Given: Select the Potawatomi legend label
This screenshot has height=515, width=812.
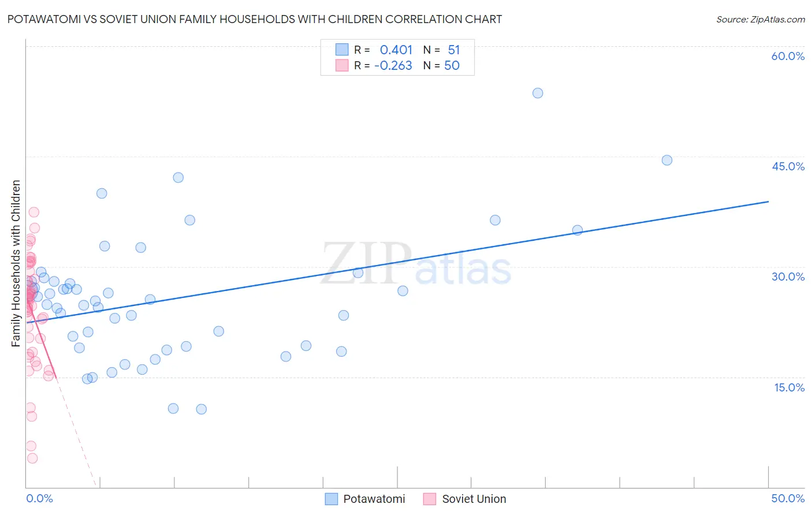Looking at the screenshot, I should tap(374, 499).
